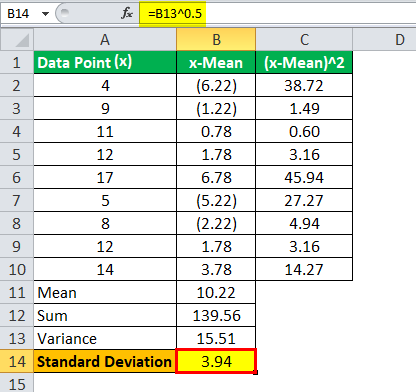Click cell B5 containing 1.78
The height and width of the screenshot is (392, 416).
tap(216, 154)
